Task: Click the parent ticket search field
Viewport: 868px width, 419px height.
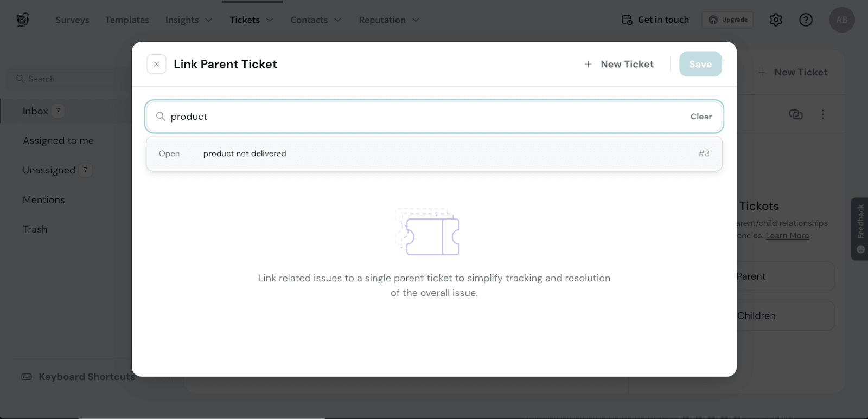Action: 423,117
